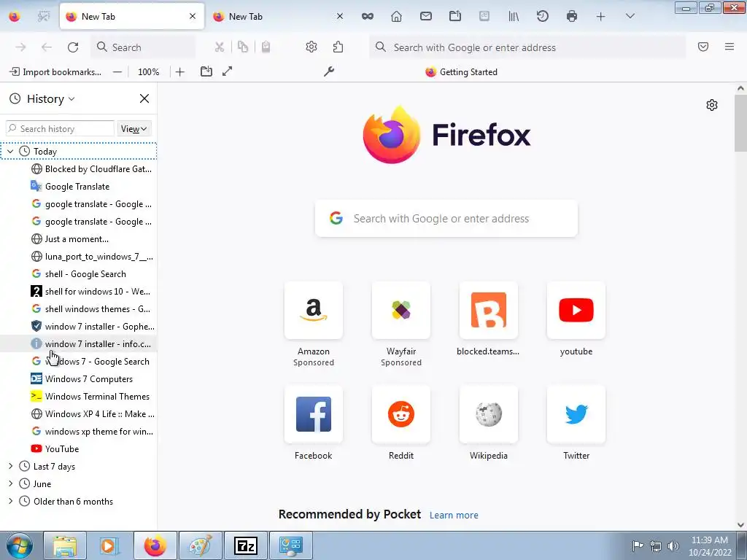Open the synced tabs icon in tab bar
The width and height of the screenshot is (747, 560).
455,16
